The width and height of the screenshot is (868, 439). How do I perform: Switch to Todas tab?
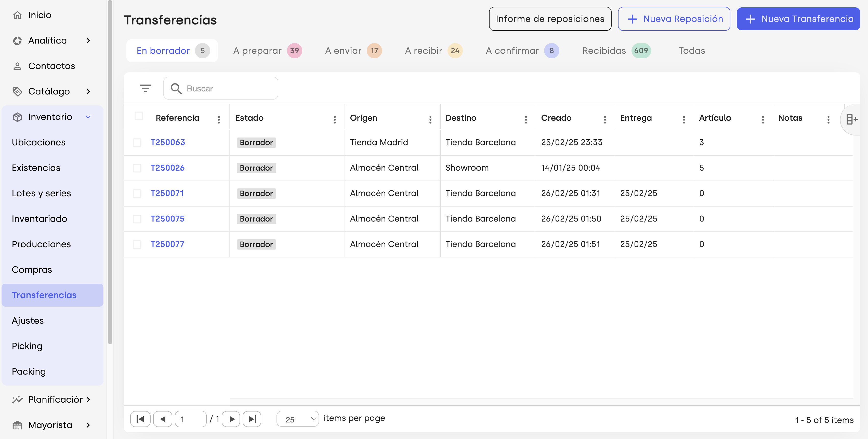coord(691,51)
